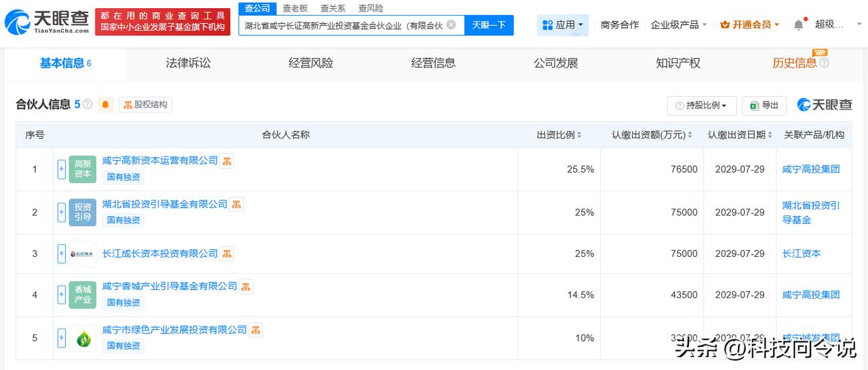
Task: Switch to the 法律诉讼 tab
Action: pos(188,63)
